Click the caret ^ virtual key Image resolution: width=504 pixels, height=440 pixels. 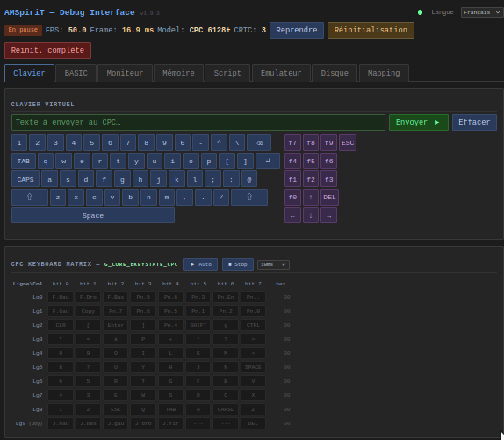pyautogui.click(x=219, y=142)
